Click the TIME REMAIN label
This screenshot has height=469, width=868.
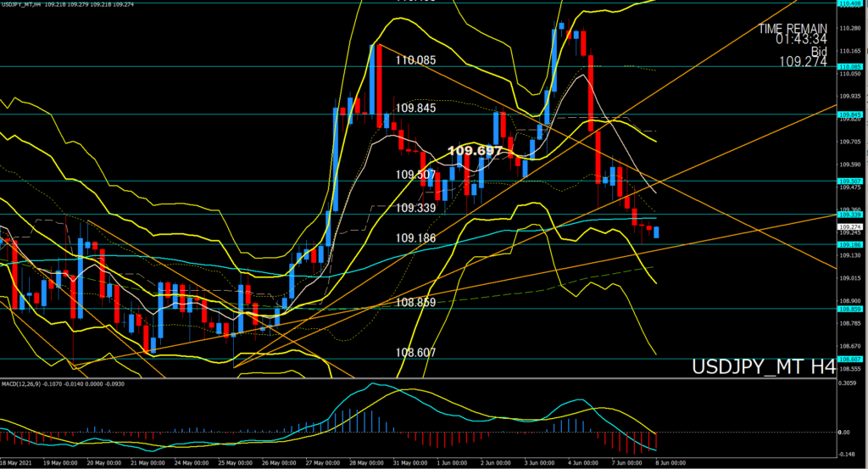click(793, 28)
